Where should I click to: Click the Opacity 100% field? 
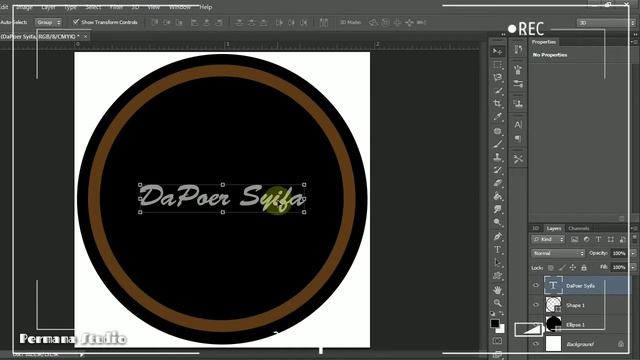[x=620, y=253]
